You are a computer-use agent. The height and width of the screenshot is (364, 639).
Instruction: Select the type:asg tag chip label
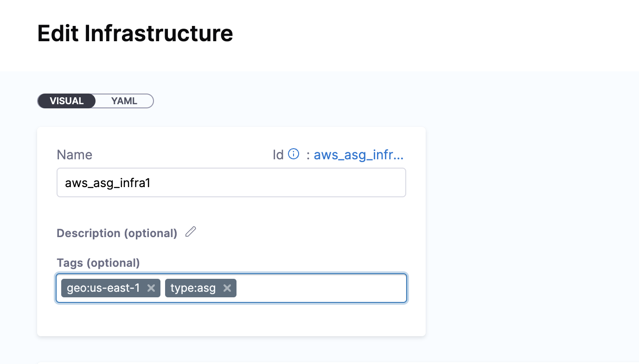coord(193,288)
